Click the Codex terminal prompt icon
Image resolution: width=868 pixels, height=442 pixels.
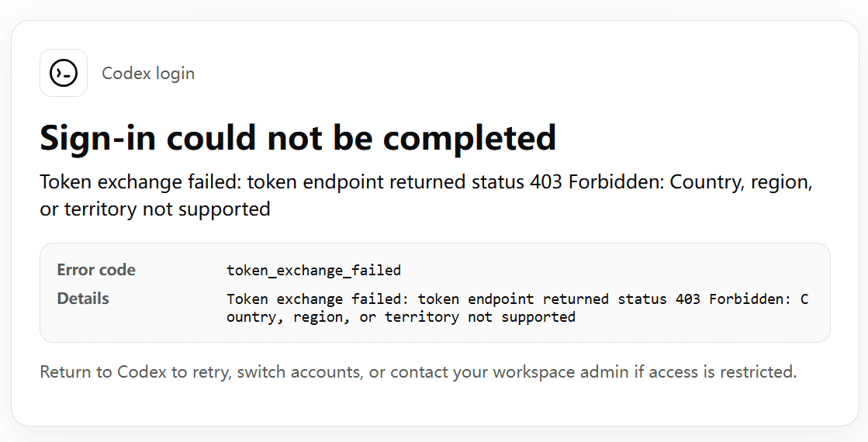[64, 73]
